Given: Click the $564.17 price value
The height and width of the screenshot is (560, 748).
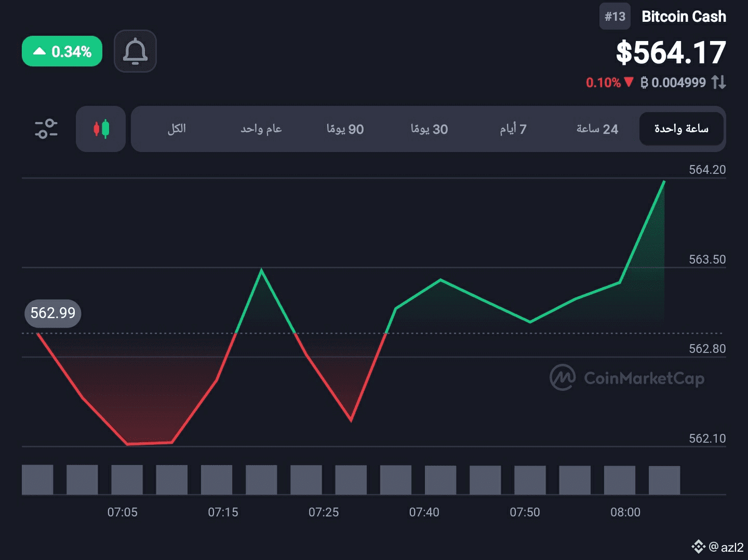Looking at the screenshot, I should 671,52.
